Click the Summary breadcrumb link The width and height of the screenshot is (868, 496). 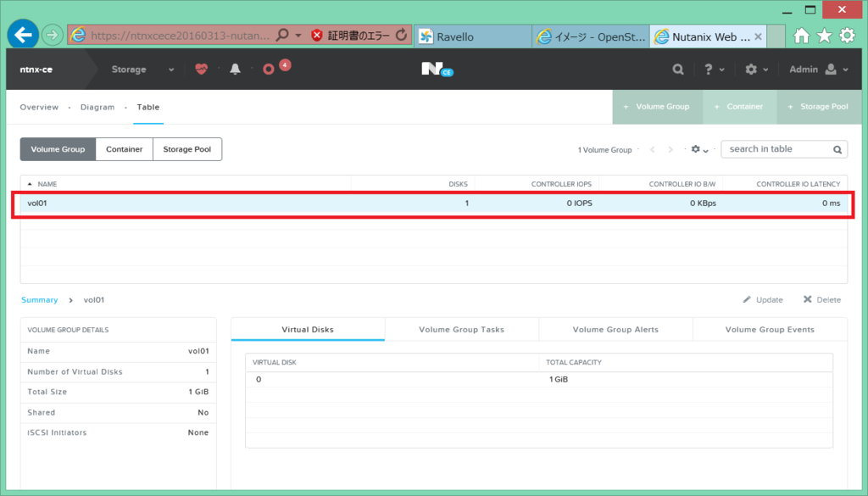pos(40,299)
